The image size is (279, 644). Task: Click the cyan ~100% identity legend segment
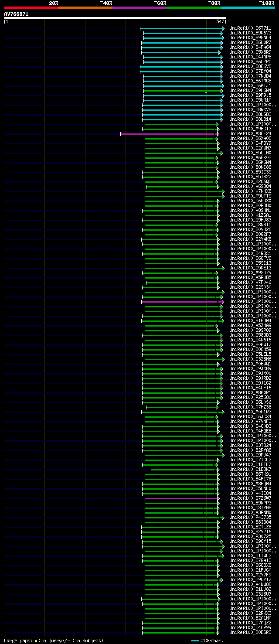click(248, 8)
